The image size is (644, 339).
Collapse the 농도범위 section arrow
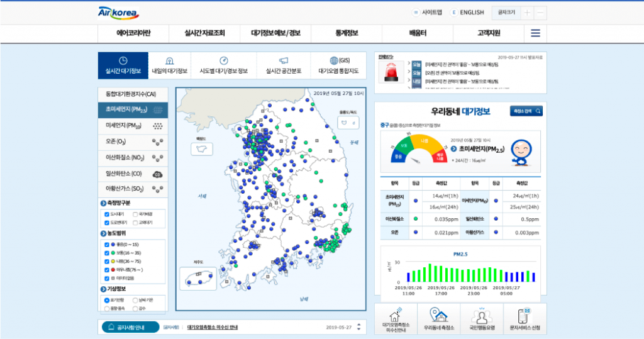click(x=104, y=233)
